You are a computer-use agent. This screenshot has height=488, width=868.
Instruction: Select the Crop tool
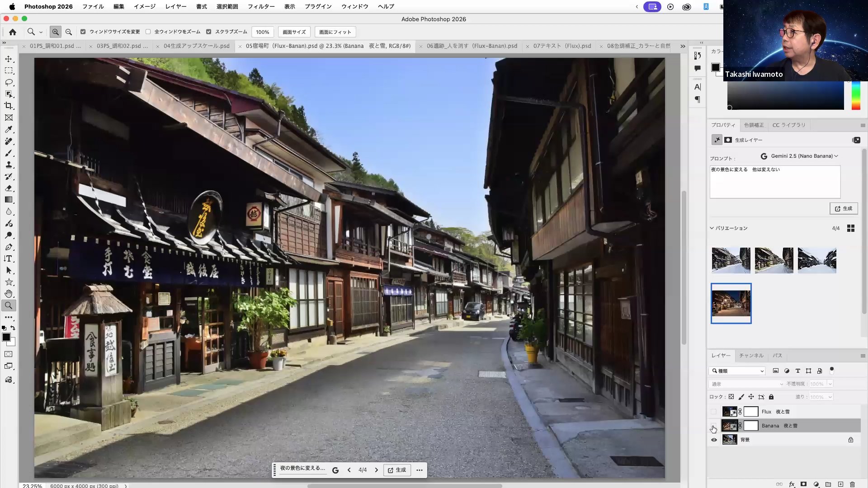click(x=9, y=106)
